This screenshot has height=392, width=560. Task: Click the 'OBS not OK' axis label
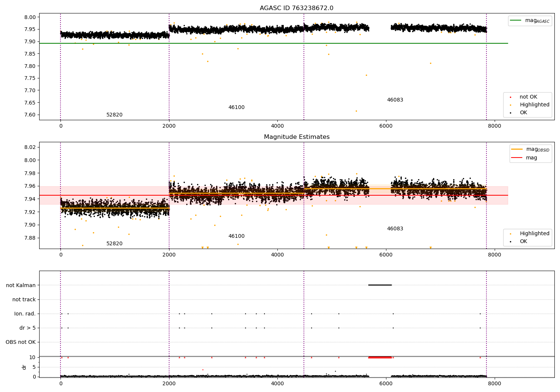tap(21, 342)
